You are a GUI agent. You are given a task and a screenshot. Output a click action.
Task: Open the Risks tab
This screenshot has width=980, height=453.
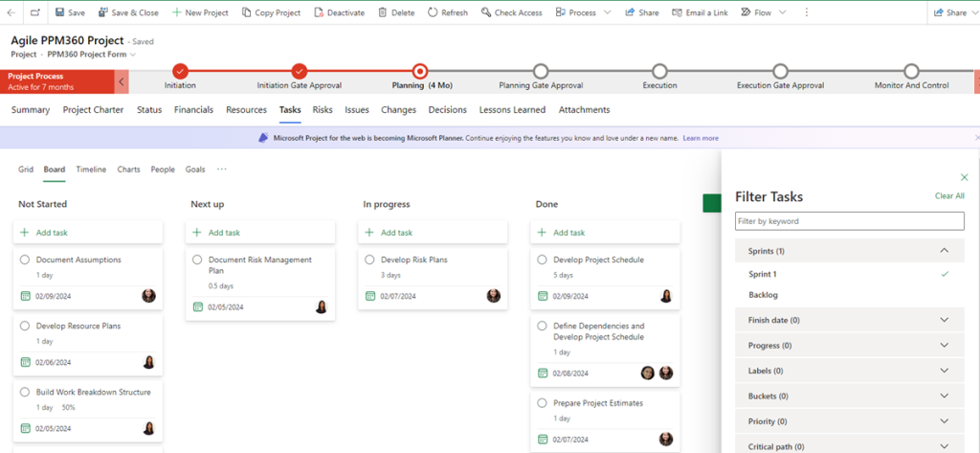323,109
